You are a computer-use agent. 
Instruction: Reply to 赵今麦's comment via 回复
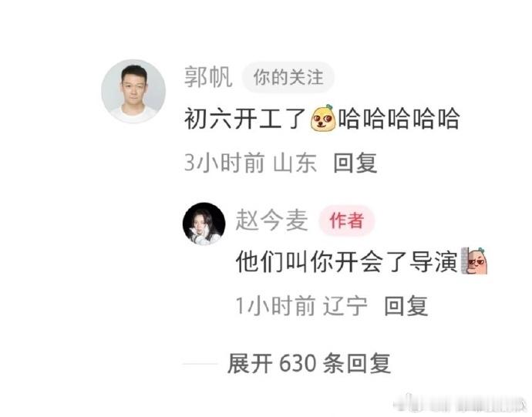[406, 306]
